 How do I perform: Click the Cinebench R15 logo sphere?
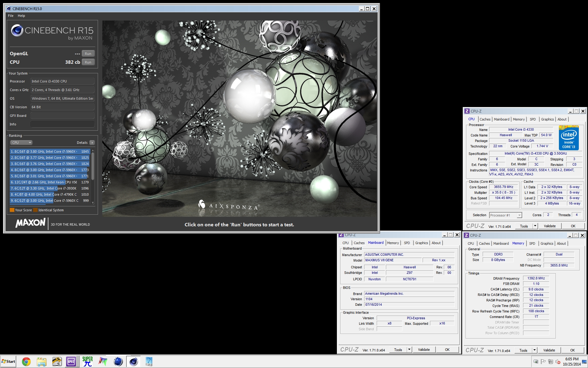click(x=17, y=30)
